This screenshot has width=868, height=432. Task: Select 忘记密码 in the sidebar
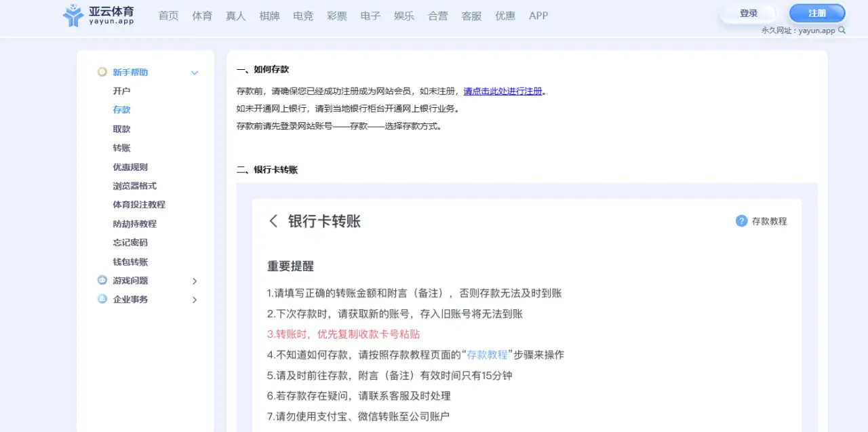click(130, 243)
